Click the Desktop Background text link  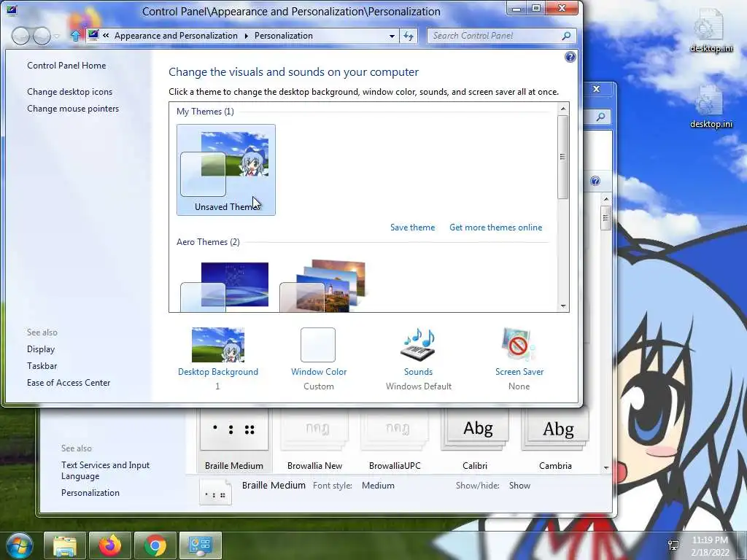pyautogui.click(x=218, y=372)
